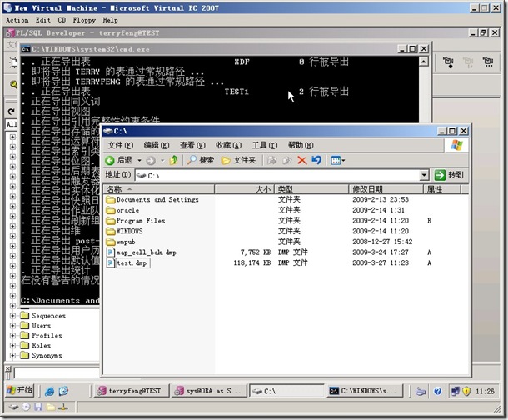This screenshot has height=420, width=508.
Task: Launch Internet Explorer from quick launch
Action: pos(49,390)
